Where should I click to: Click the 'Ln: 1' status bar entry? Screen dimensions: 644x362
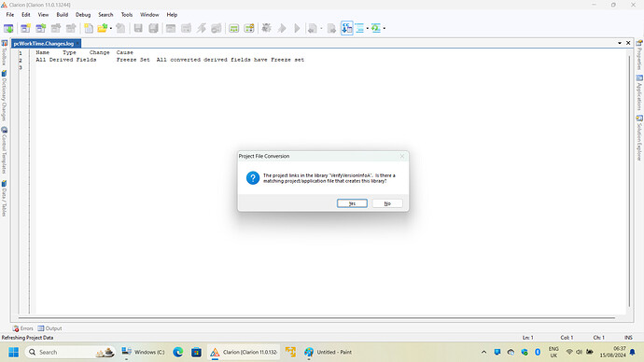(527, 338)
